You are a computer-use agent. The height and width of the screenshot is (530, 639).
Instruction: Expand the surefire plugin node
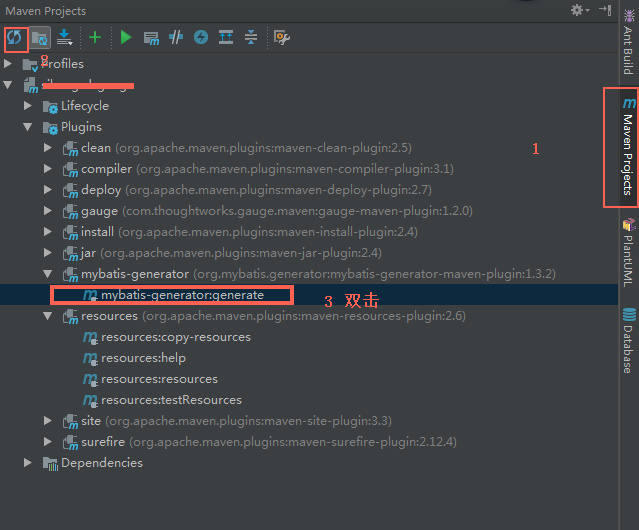click(x=48, y=442)
